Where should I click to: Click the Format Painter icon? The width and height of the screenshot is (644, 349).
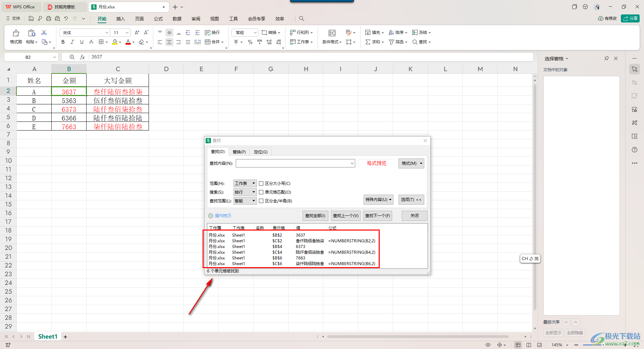[16, 33]
